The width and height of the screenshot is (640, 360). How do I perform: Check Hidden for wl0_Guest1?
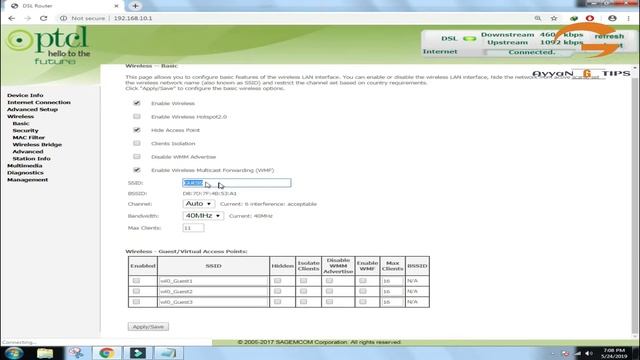coord(278,281)
